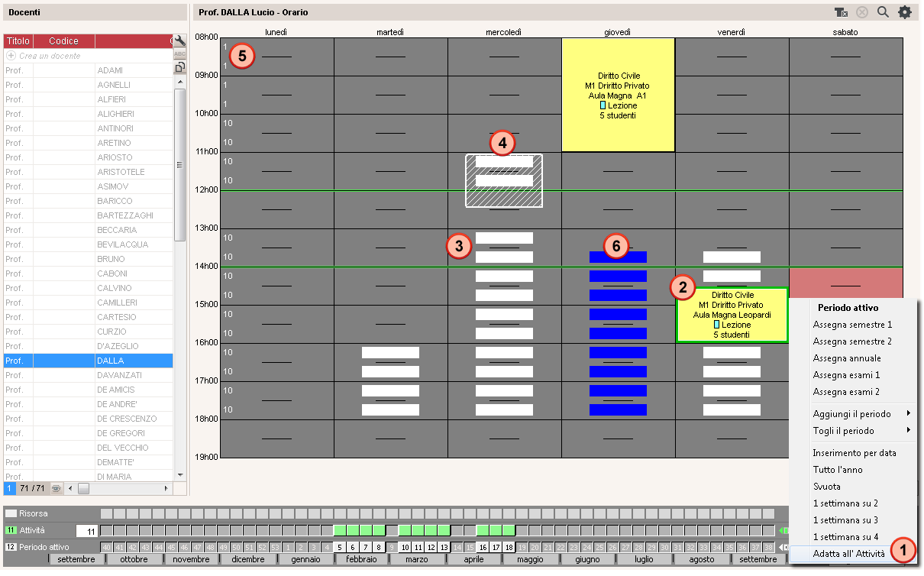Select the Friday Aula Magna Leopardi lesson block
924x576 pixels.
click(732, 315)
